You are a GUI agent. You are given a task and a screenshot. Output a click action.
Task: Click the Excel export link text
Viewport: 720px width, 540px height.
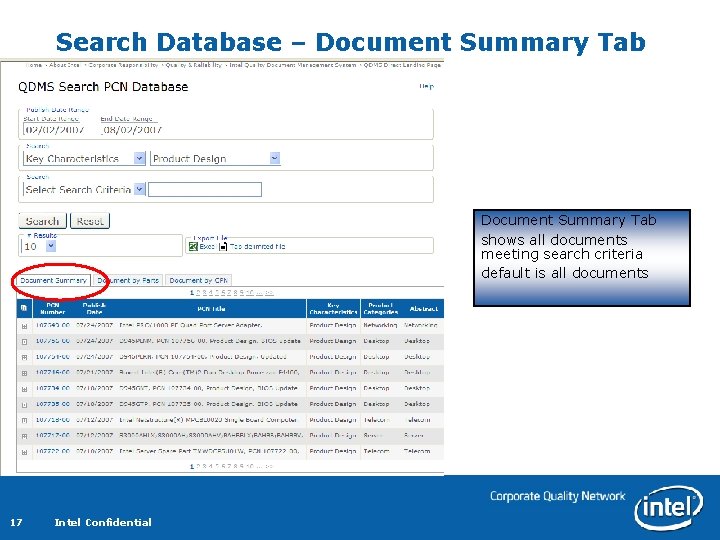[207, 247]
